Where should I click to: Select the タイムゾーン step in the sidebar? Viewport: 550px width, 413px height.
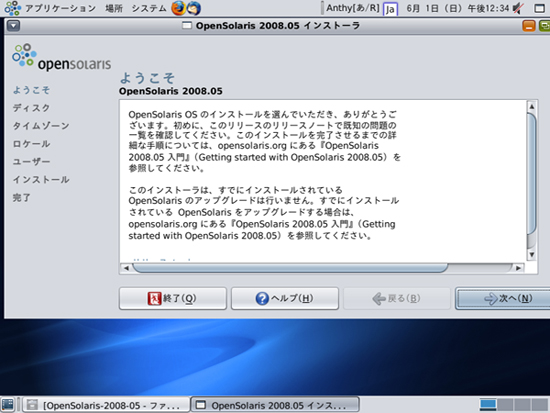coord(41,126)
